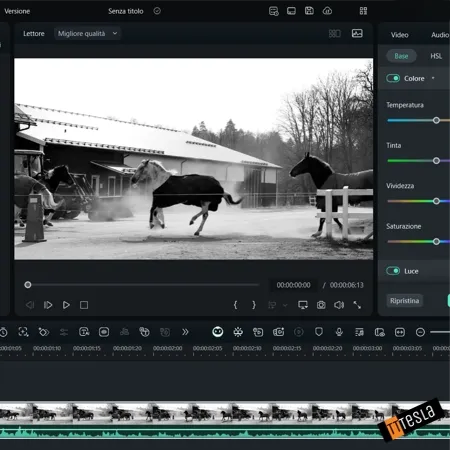This screenshot has height=450, width=450.
Task: Click the volume speaker icon in player
Action: 339,305
